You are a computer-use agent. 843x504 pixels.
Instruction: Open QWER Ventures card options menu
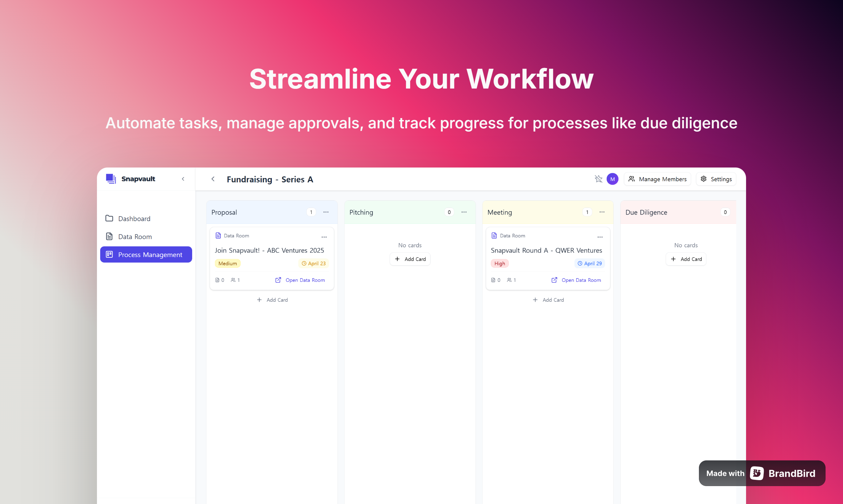600,237
